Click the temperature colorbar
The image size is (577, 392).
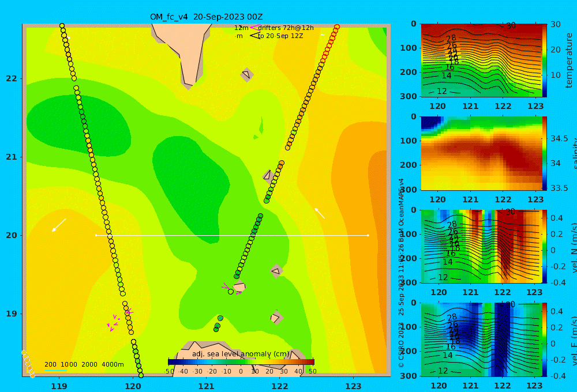[545, 61]
